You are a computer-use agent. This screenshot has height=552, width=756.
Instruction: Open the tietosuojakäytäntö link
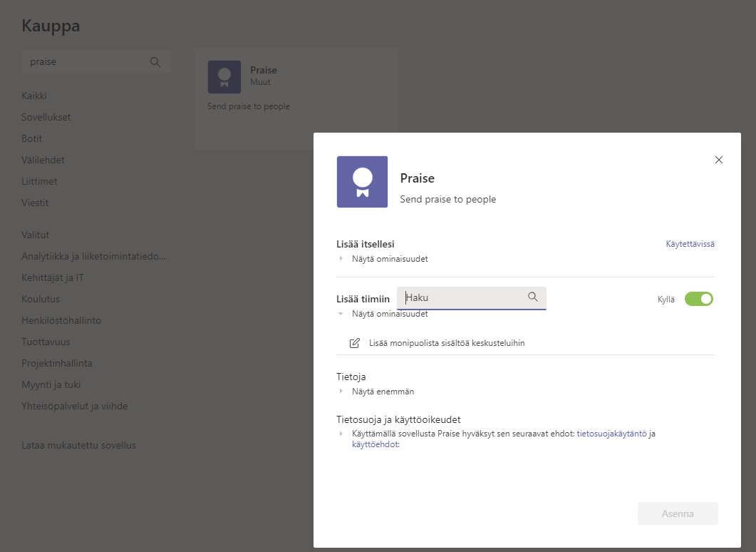click(611, 434)
